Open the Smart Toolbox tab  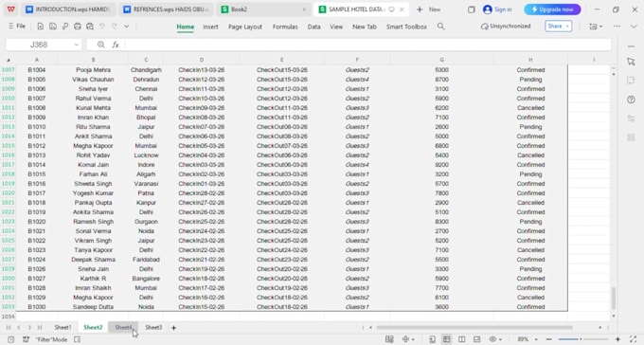click(406, 27)
